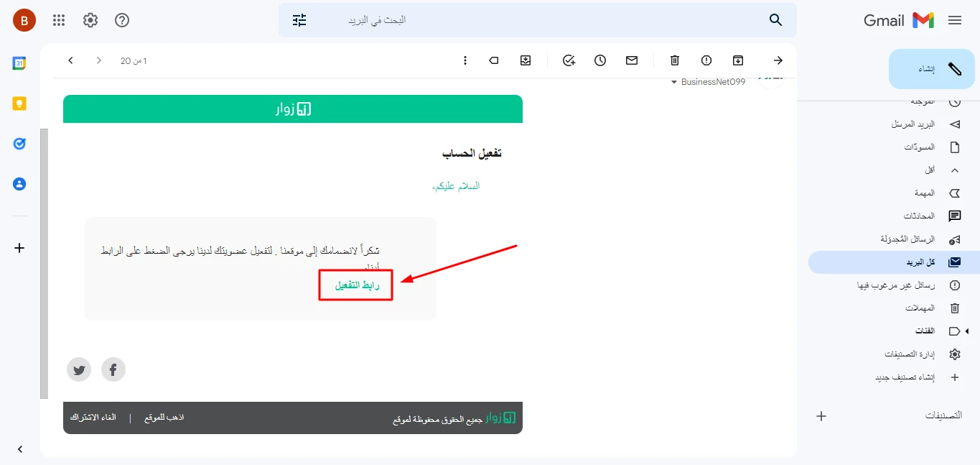This screenshot has height=465, width=980.
Task: Hide the side panel with bottom chevron
Action: 19,449
